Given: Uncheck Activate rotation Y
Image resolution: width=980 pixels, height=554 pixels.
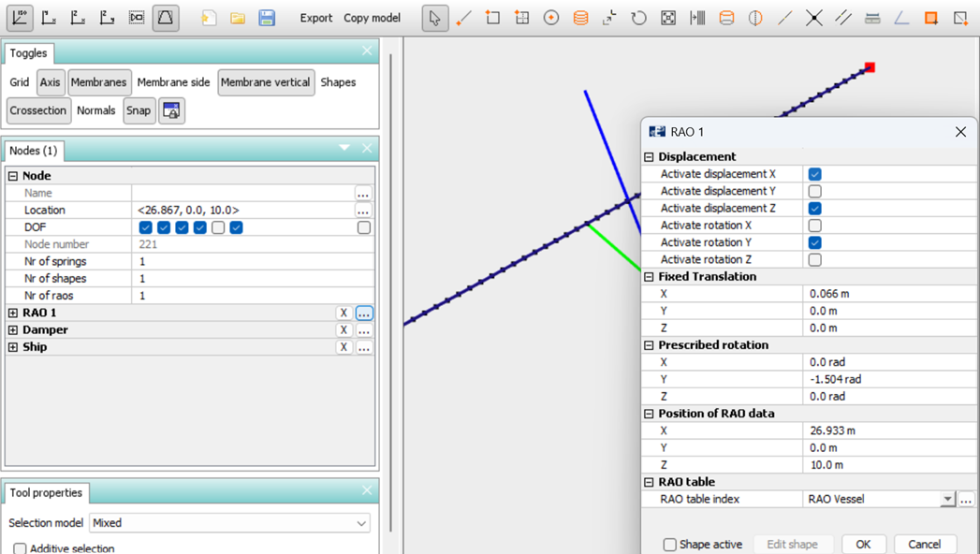Looking at the screenshot, I should click(x=814, y=242).
